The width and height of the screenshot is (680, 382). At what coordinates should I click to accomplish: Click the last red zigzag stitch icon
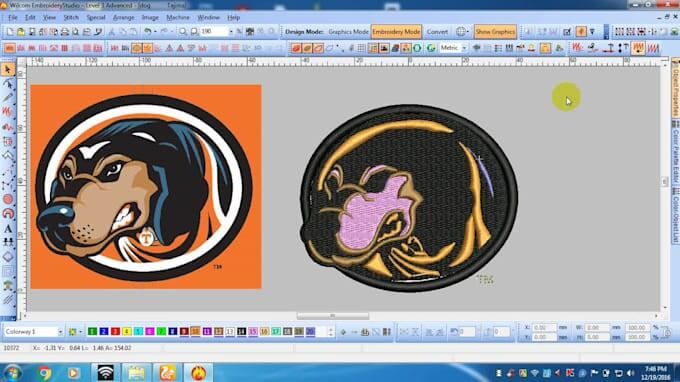click(x=653, y=48)
